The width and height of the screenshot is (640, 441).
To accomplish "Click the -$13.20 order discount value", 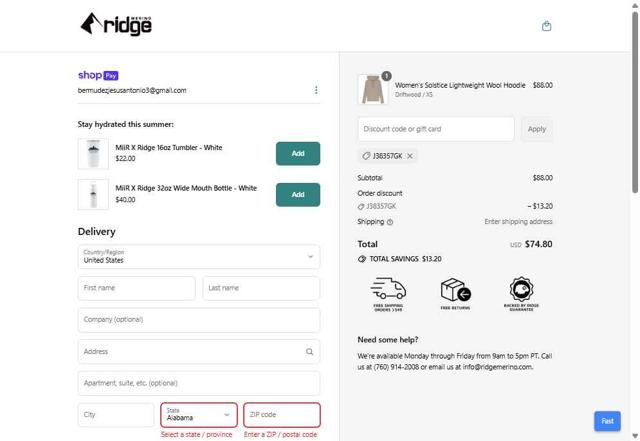I will [540, 206].
